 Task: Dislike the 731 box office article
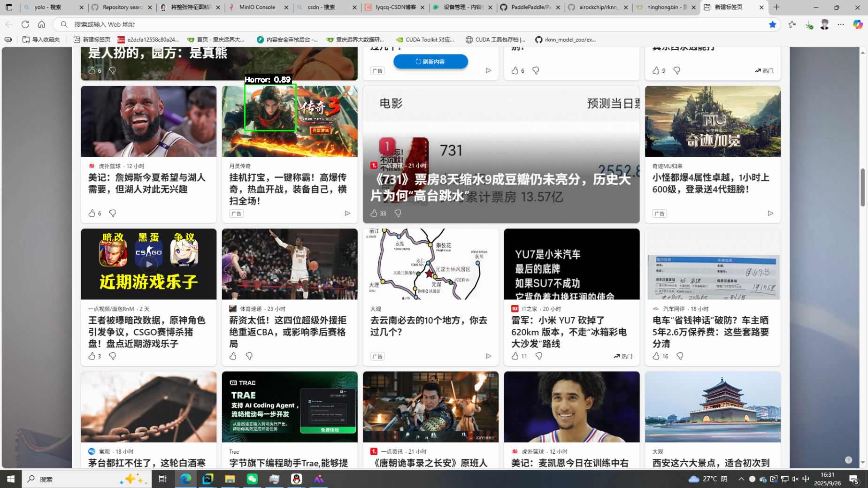[x=398, y=213]
